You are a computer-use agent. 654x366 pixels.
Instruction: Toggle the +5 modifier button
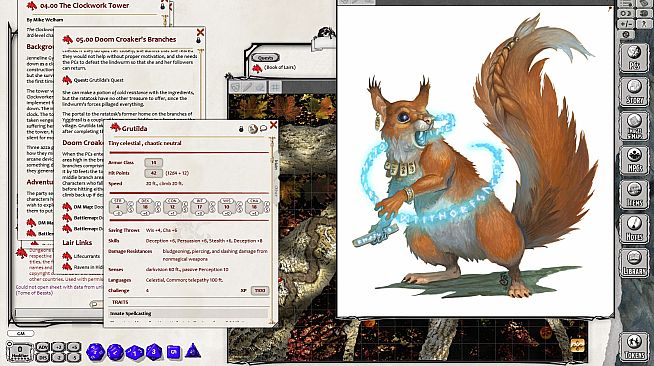coord(73,347)
